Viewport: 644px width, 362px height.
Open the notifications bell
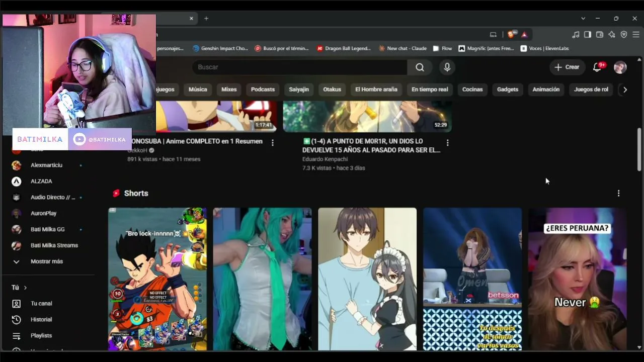pyautogui.click(x=597, y=67)
